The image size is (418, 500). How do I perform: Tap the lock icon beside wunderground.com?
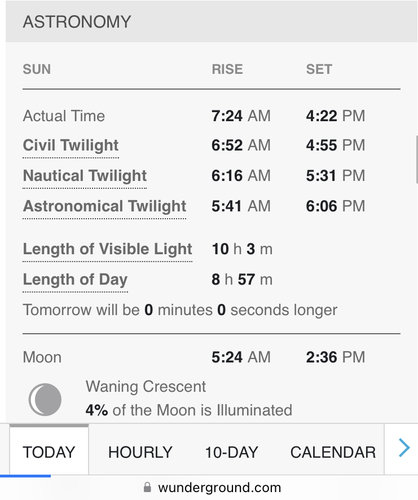tap(147, 488)
